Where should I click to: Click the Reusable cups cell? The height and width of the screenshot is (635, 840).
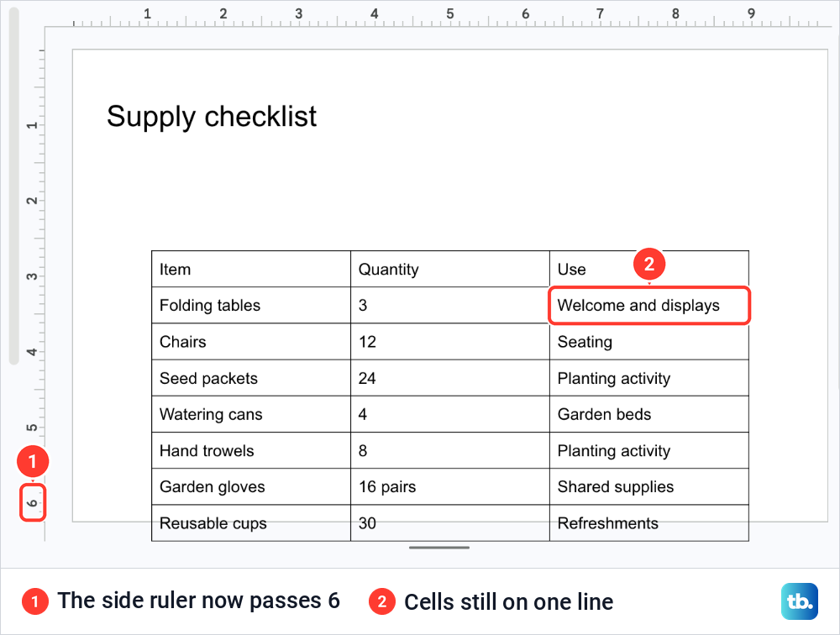pyautogui.click(x=251, y=523)
